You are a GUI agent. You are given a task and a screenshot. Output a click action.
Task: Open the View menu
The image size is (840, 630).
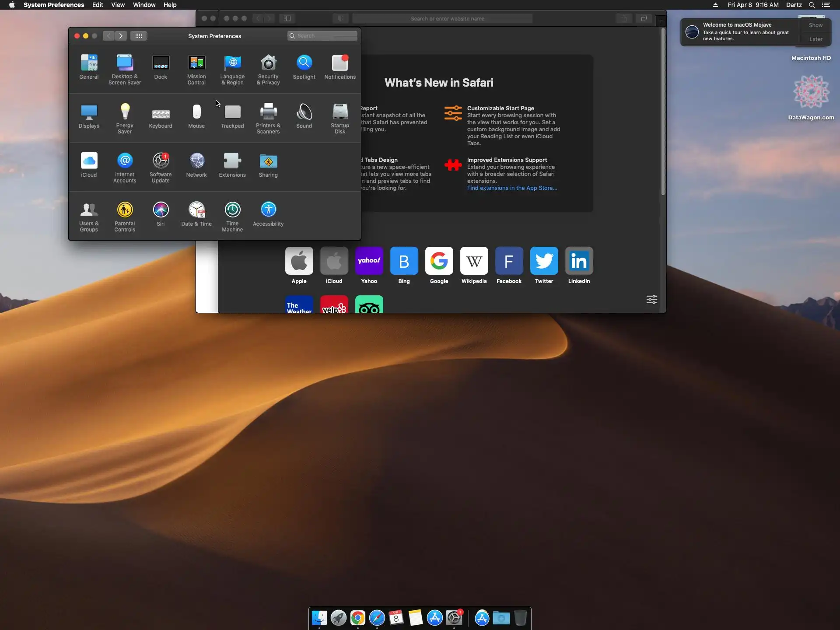pyautogui.click(x=118, y=5)
